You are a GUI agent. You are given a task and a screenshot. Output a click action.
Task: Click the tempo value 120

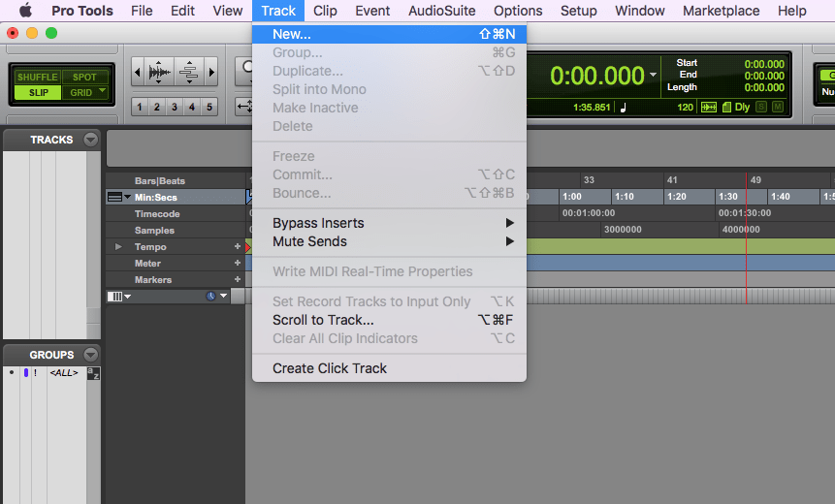click(x=685, y=107)
